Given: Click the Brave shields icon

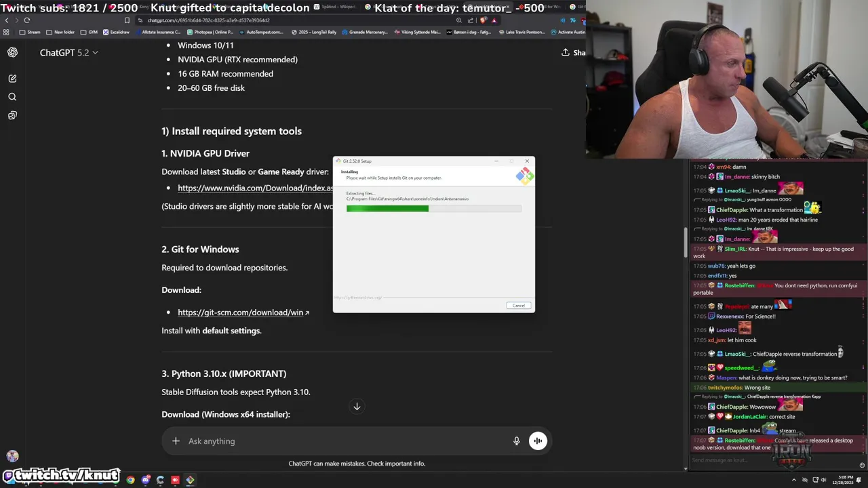Looking at the screenshot, I should pos(483,20).
